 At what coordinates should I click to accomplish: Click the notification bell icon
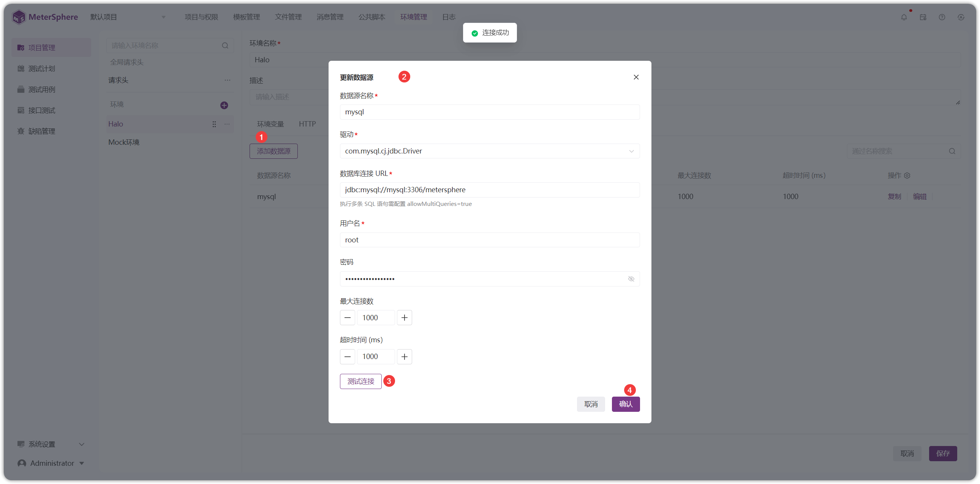pyautogui.click(x=904, y=17)
